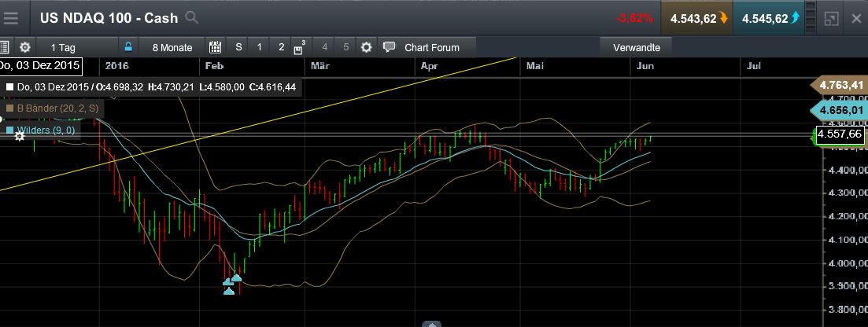Click the 4.656,01 price axis tag
The image size is (868, 327).
click(x=837, y=110)
